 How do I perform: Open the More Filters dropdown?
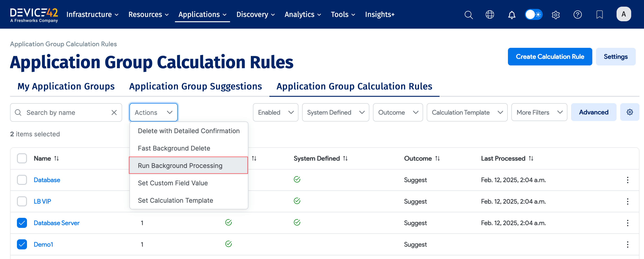click(539, 113)
